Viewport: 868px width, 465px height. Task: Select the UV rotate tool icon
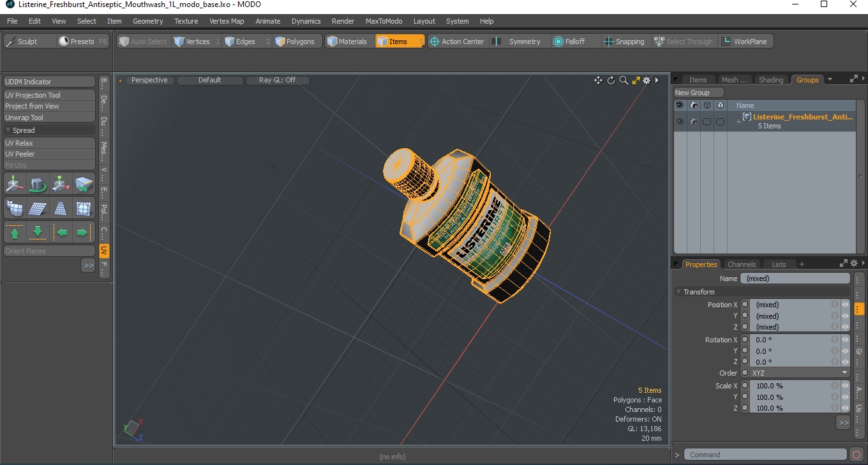click(x=38, y=184)
